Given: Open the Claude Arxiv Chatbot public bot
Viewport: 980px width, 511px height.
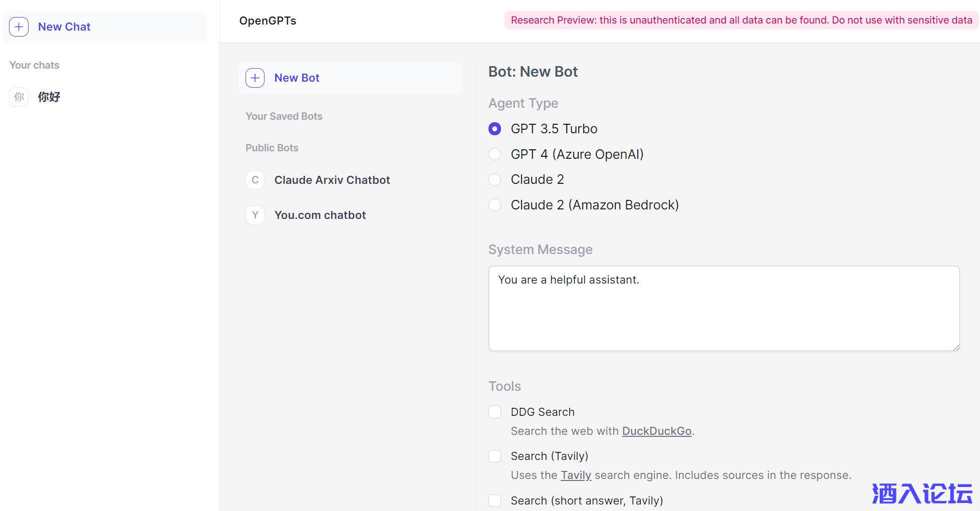Looking at the screenshot, I should [332, 180].
